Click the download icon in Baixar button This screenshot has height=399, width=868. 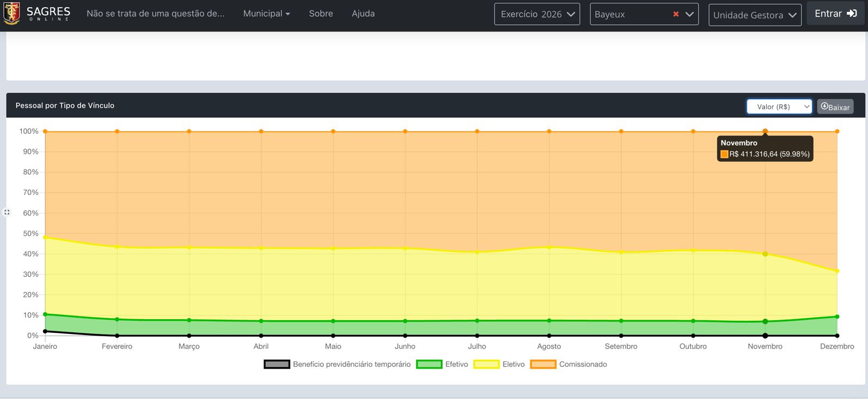(825, 106)
